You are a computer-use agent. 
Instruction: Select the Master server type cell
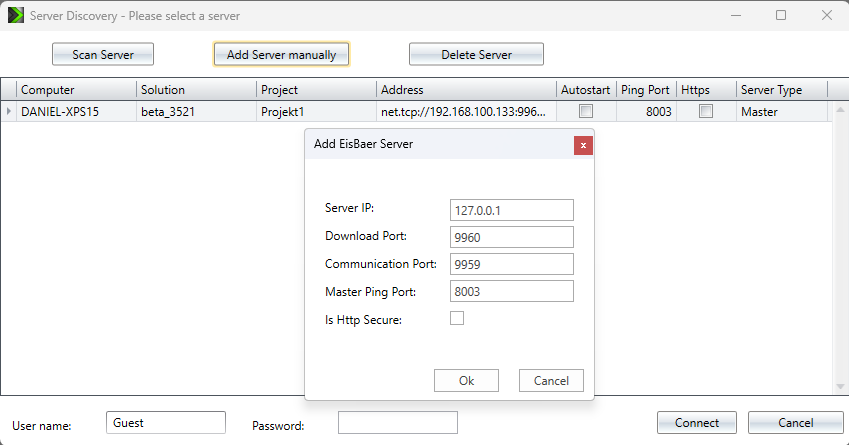pos(782,112)
